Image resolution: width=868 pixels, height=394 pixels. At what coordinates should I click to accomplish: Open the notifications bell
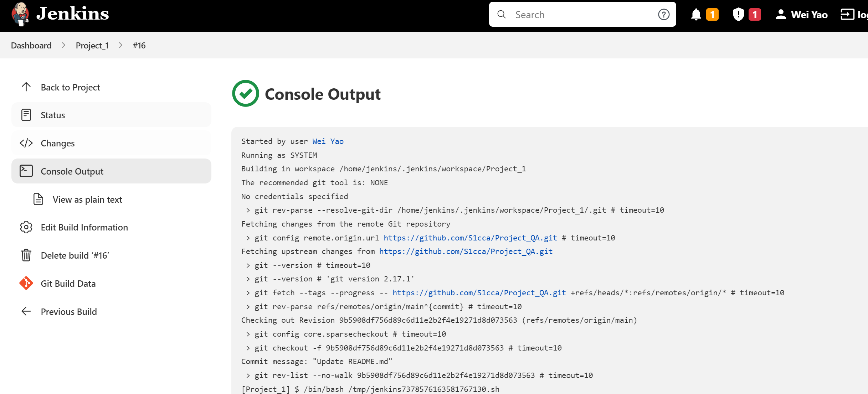(x=697, y=14)
